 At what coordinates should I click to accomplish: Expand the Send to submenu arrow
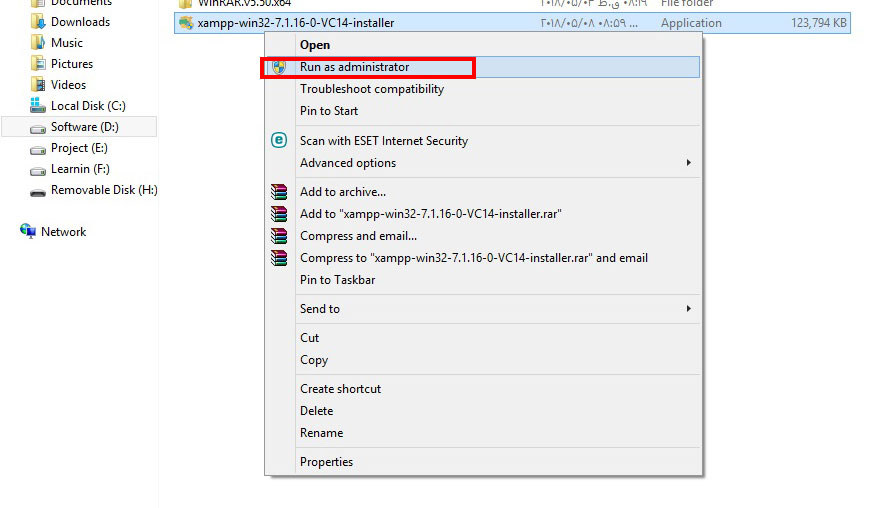point(688,309)
